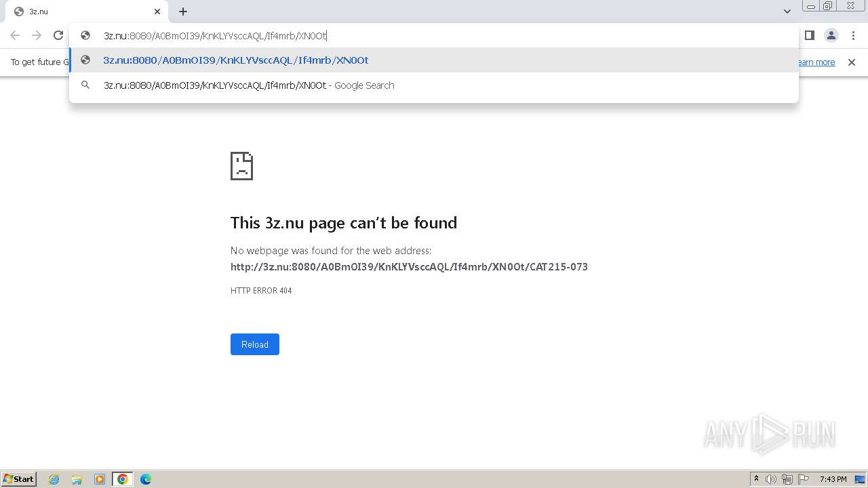Open the Chrome profile avatar
The image size is (868, 488).
point(831,35)
